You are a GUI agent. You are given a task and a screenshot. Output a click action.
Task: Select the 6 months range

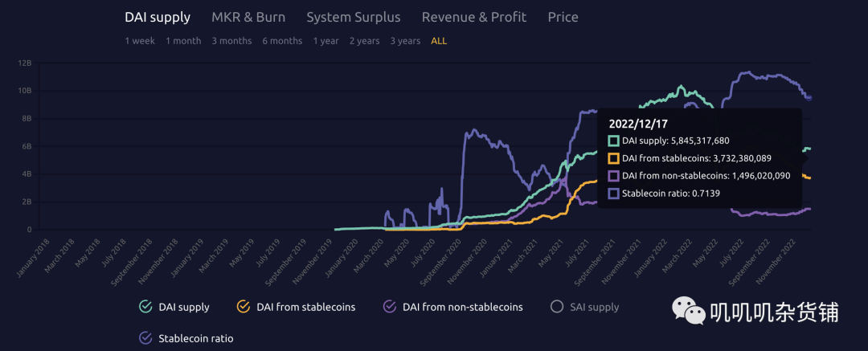(282, 41)
